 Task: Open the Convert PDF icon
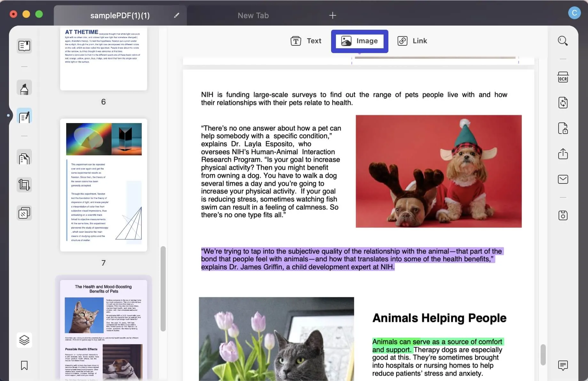click(x=563, y=103)
